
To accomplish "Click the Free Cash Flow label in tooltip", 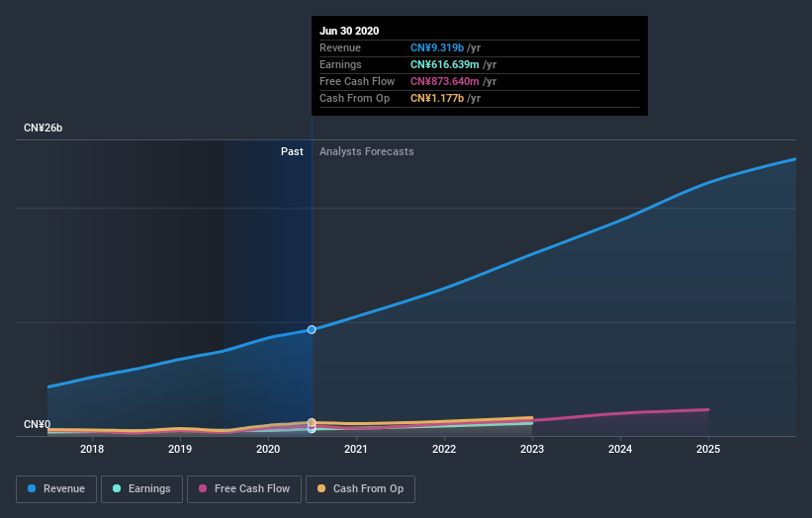I will point(357,81).
